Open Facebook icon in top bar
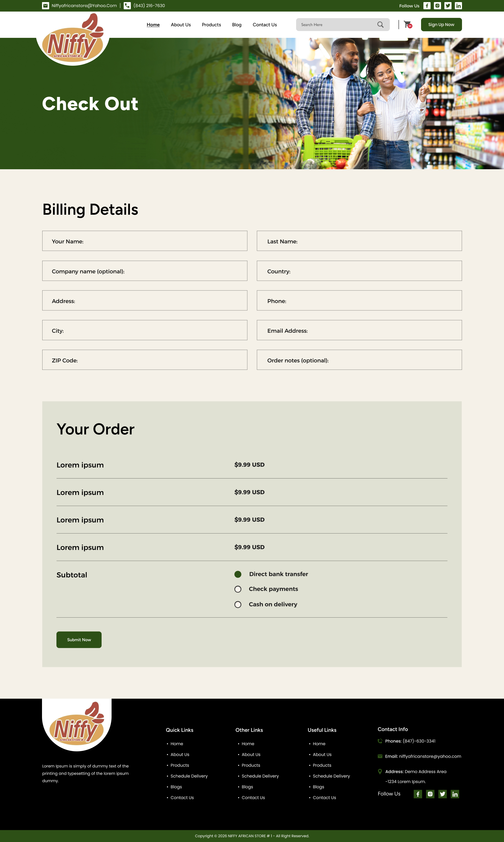Image resolution: width=504 pixels, height=842 pixels. [427, 6]
